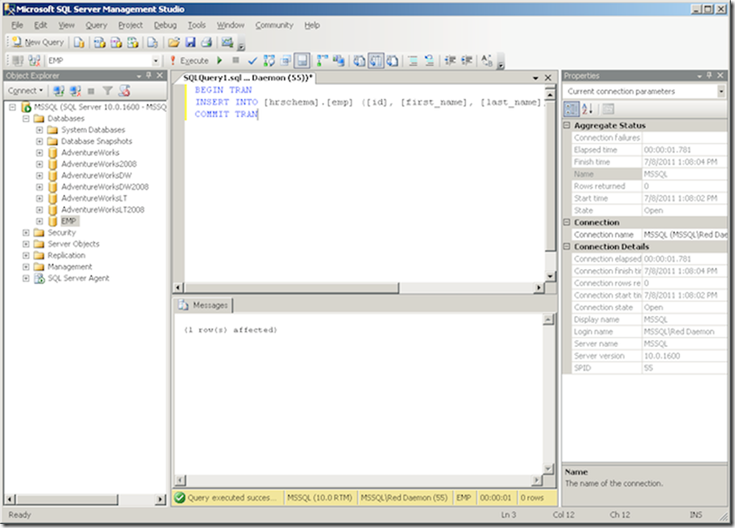Expand the Security folder
Screen dimensions: 735x528
[x=26, y=233]
